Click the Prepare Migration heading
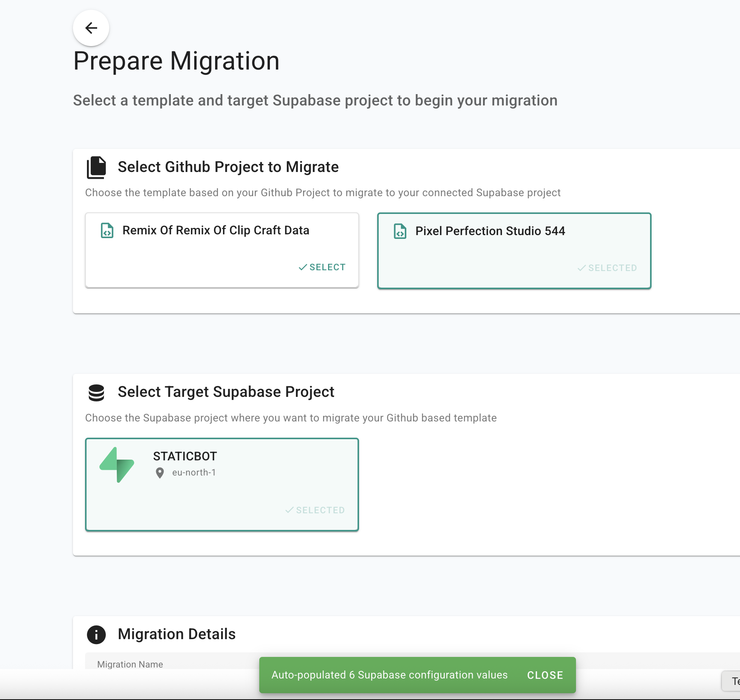 176,61
